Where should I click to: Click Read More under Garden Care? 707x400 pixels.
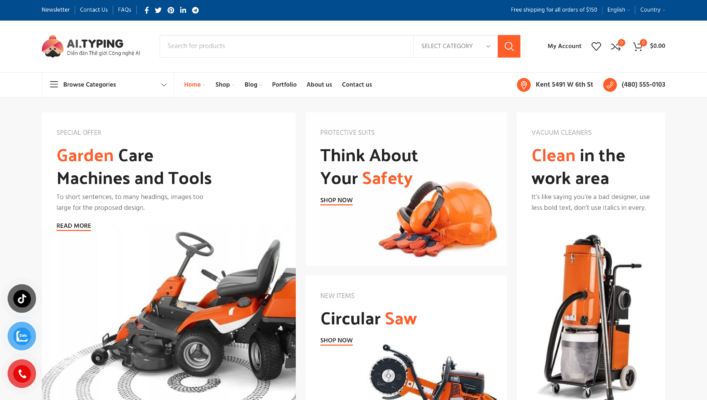[73, 225]
